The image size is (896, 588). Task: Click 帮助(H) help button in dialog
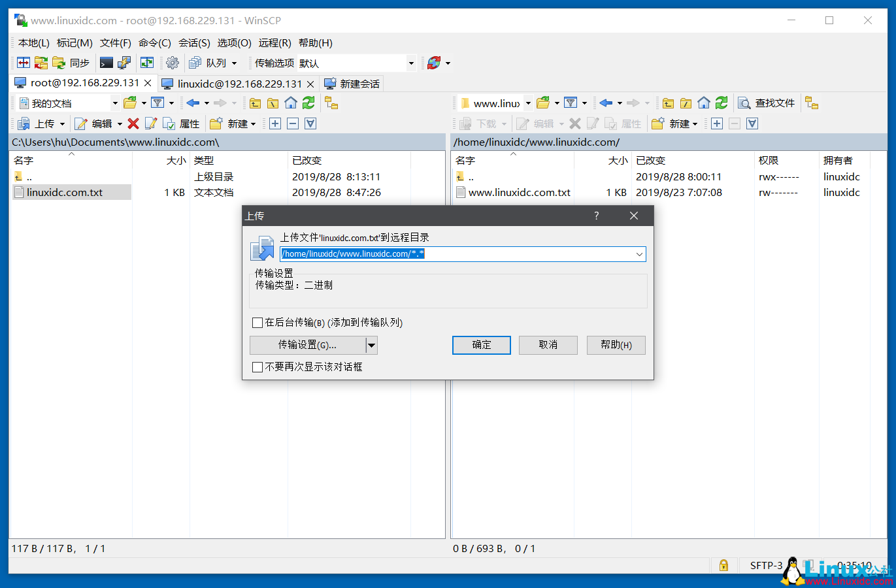point(616,345)
